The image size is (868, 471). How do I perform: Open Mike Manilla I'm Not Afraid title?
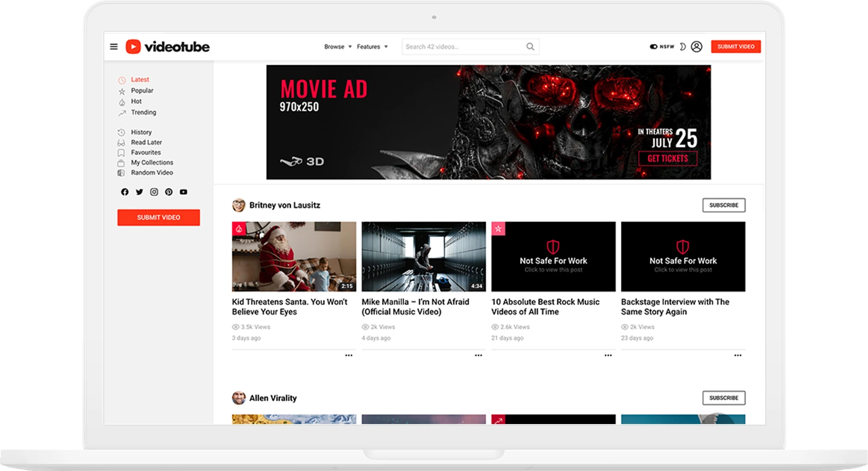(416, 307)
